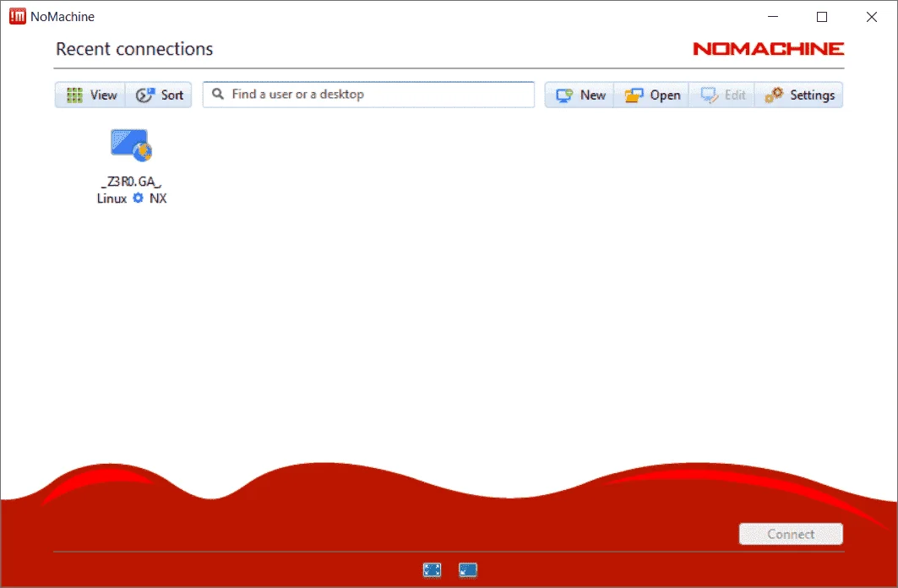
Task: Create a New connection
Action: pos(580,95)
